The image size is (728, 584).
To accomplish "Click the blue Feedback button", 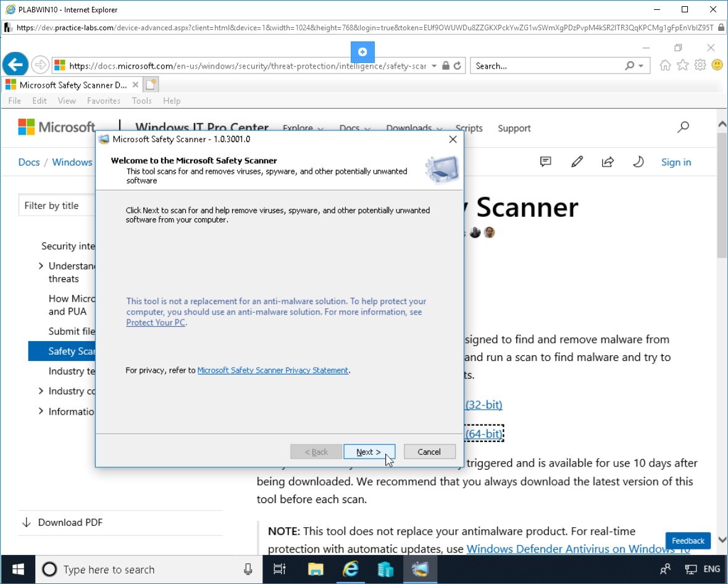I will (688, 541).
